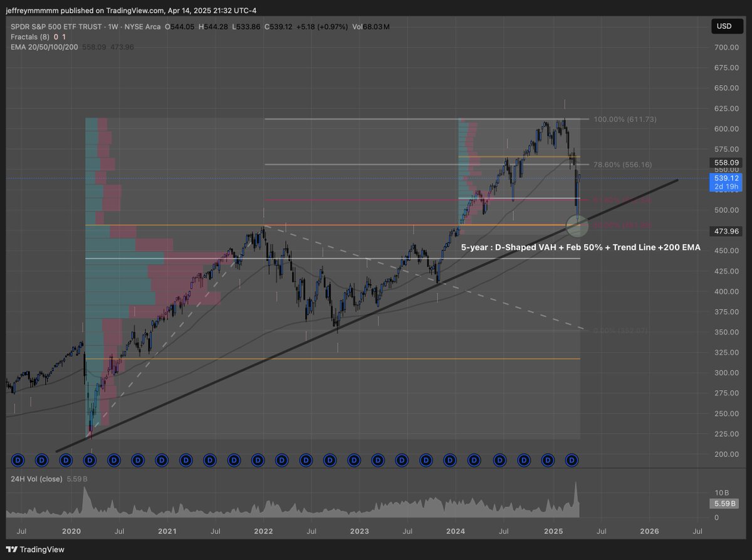
Task: Click the 2025 label on the time axis
Action: pyautogui.click(x=552, y=531)
